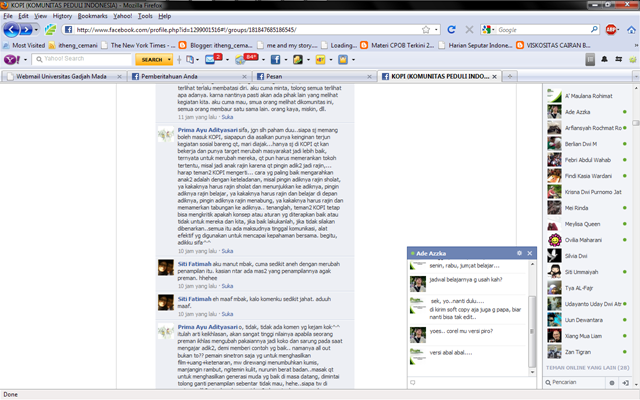Open the Yahoo! menu in menu bar
The image size is (640, 400).
pos(122,16)
